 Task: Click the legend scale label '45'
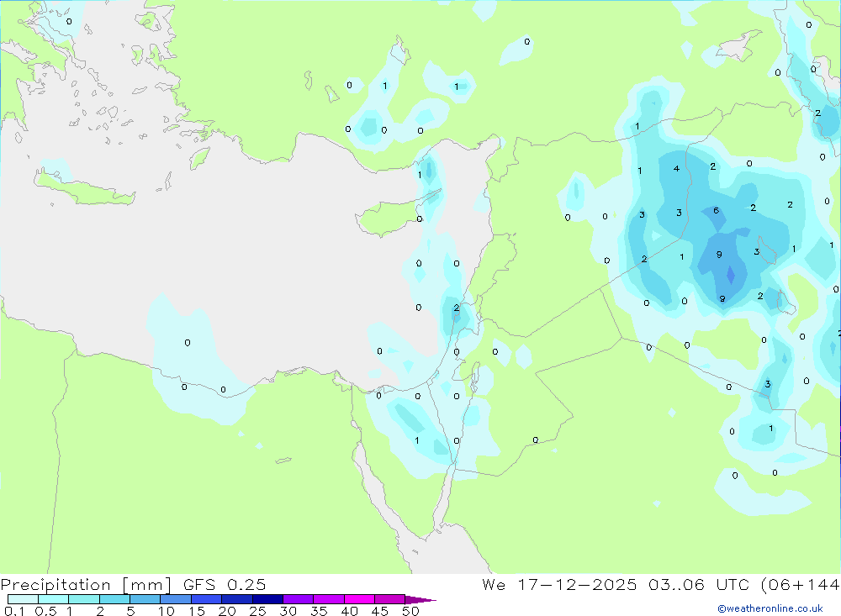coord(380,611)
